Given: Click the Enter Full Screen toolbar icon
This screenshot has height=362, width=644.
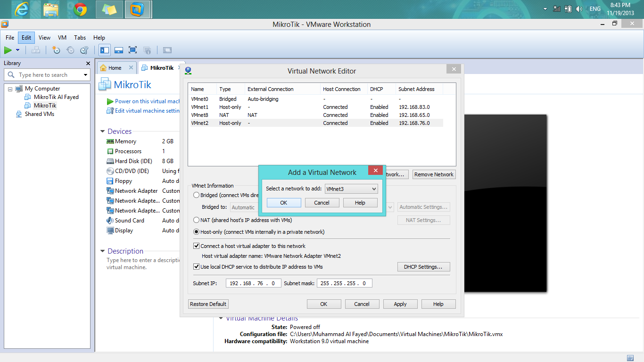Looking at the screenshot, I should [x=132, y=50].
